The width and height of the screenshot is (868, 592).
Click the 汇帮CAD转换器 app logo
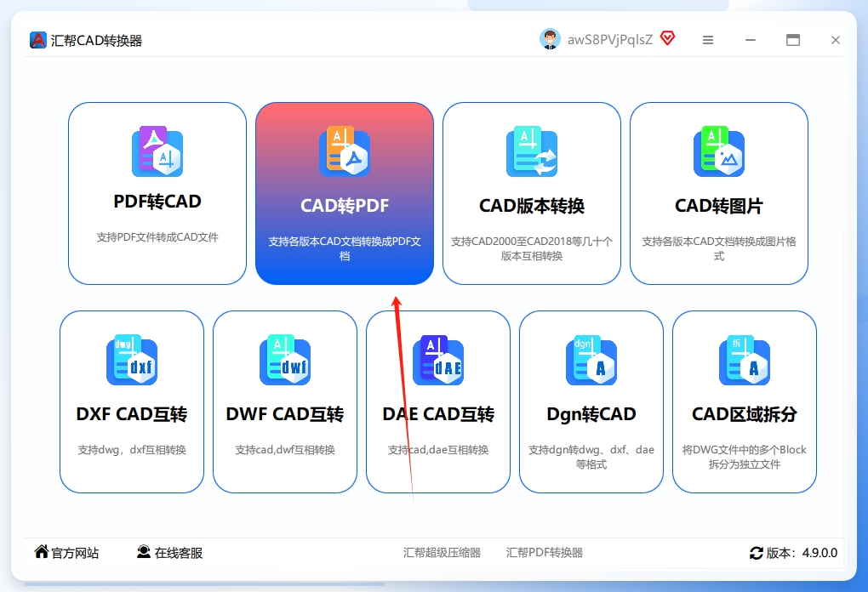[38, 40]
